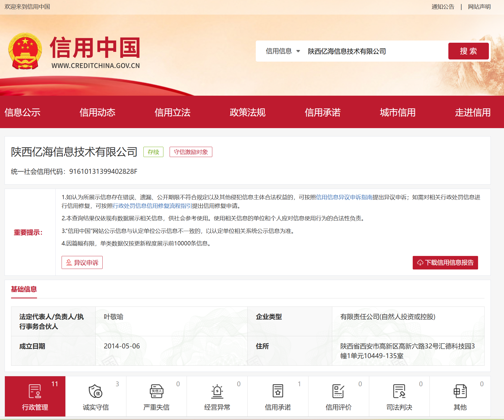Click the WWW.CREDITCHINA.GOV.CN site address text
The height and width of the screenshot is (420, 504).
96,66
